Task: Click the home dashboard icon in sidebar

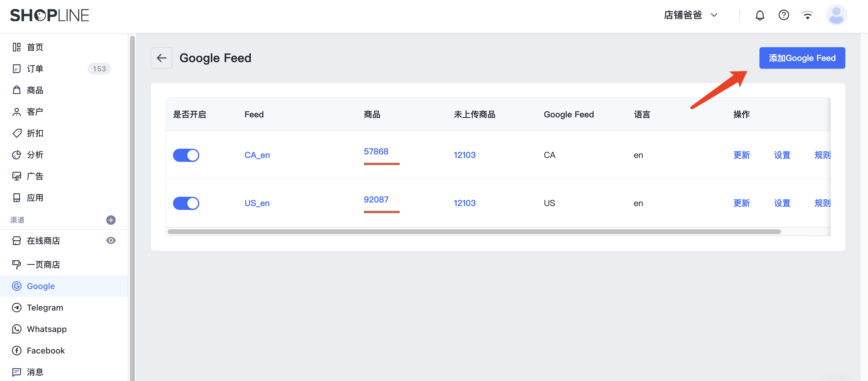Action: (x=16, y=47)
